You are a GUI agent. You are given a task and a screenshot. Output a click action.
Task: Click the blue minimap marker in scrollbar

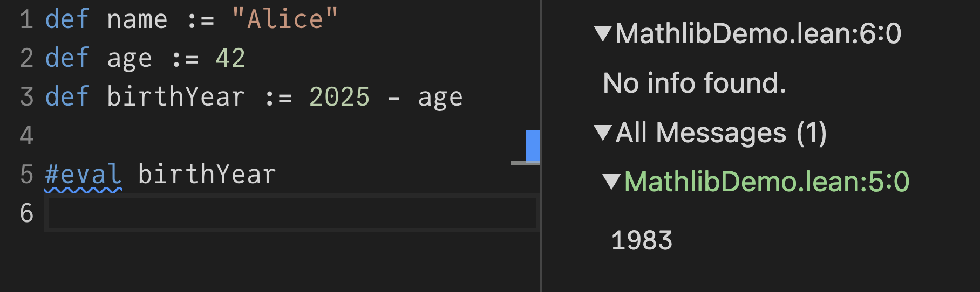(533, 145)
